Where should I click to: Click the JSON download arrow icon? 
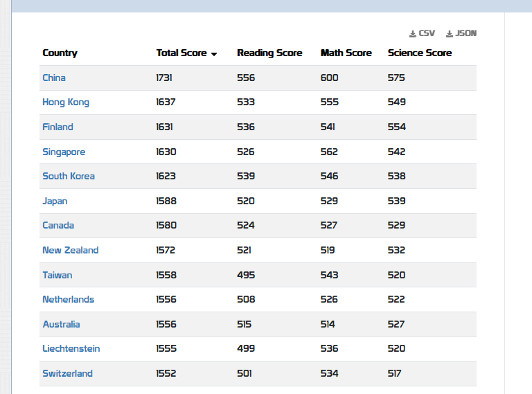449,34
